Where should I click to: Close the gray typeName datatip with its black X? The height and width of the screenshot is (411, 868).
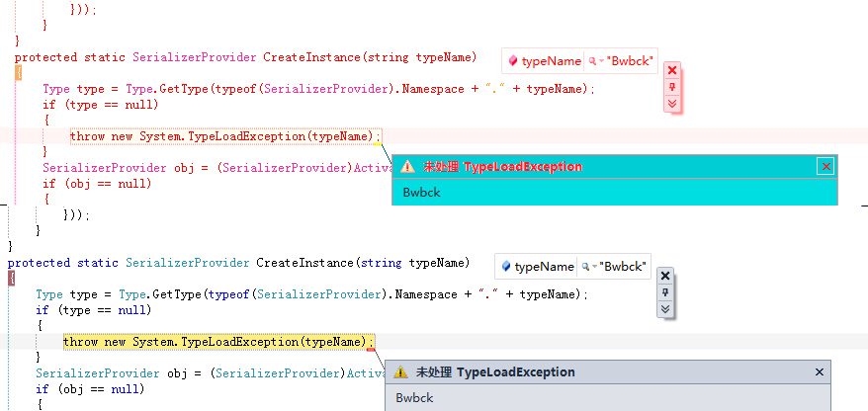click(665, 276)
